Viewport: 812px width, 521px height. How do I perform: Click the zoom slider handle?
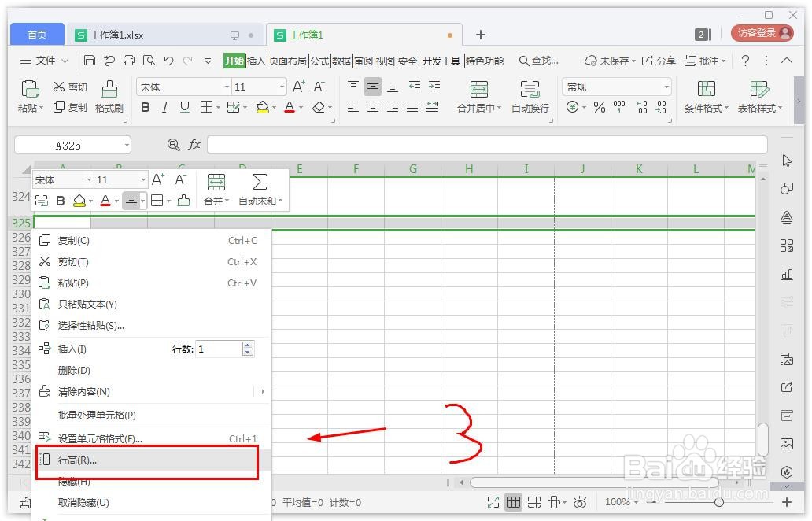(719, 502)
